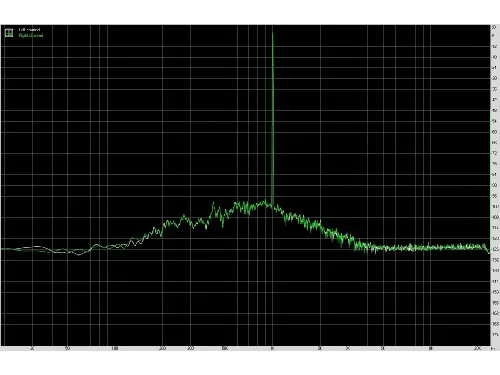Click the 10k label on the frequency axis
Screen dimensions: 500x375
(430, 349)
